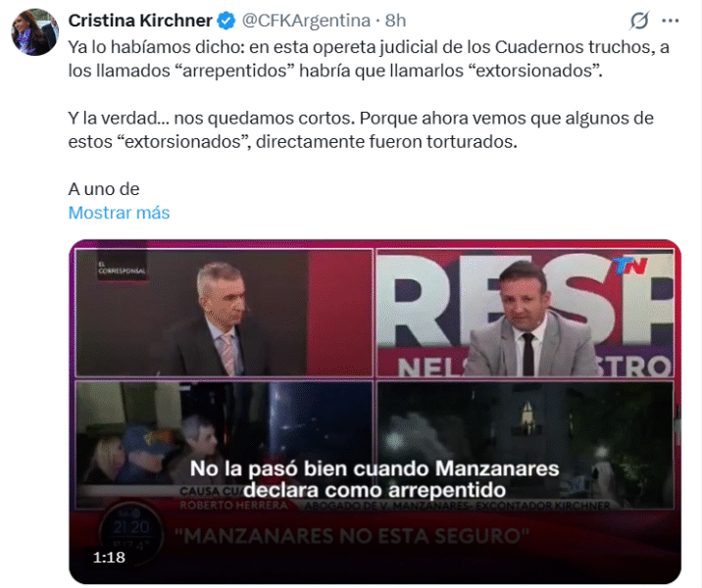Click the blue verified badge

coord(226,21)
